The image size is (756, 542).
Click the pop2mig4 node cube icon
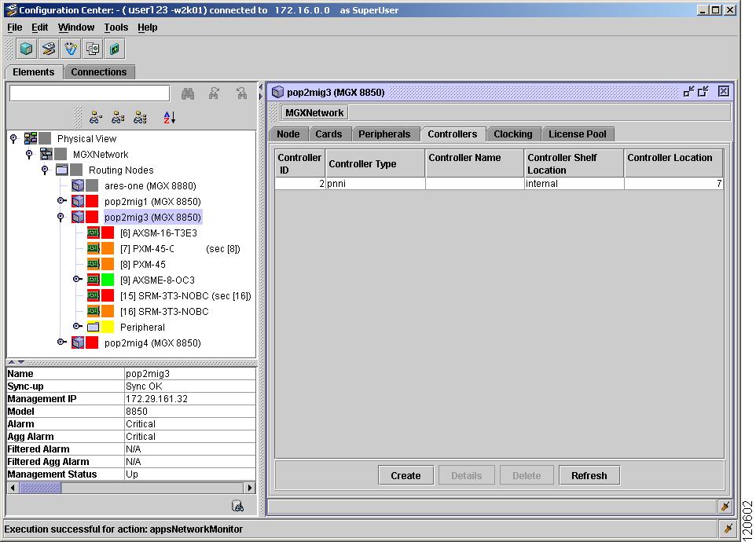pos(78,342)
